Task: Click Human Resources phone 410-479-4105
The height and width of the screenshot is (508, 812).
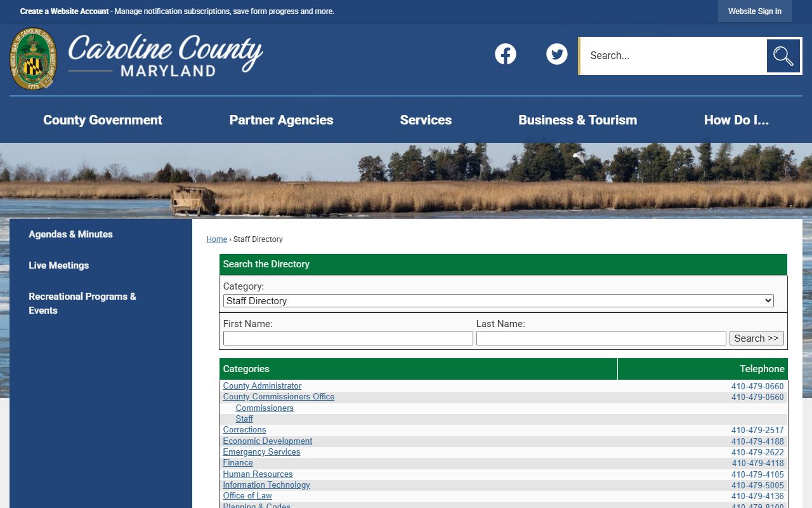Action: click(x=757, y=474)
